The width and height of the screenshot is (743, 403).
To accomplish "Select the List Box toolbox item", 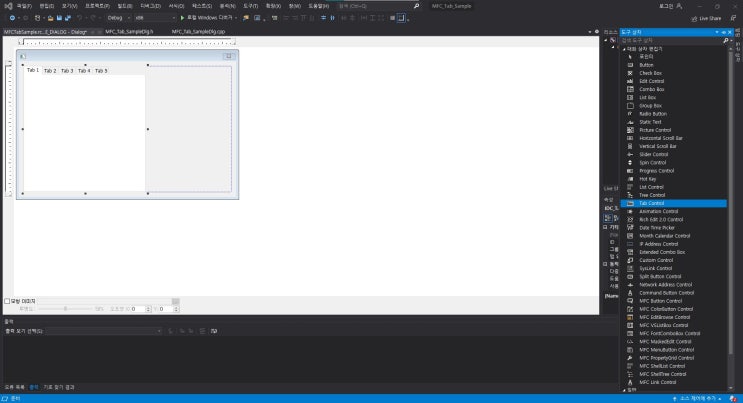I will point(674,97).
